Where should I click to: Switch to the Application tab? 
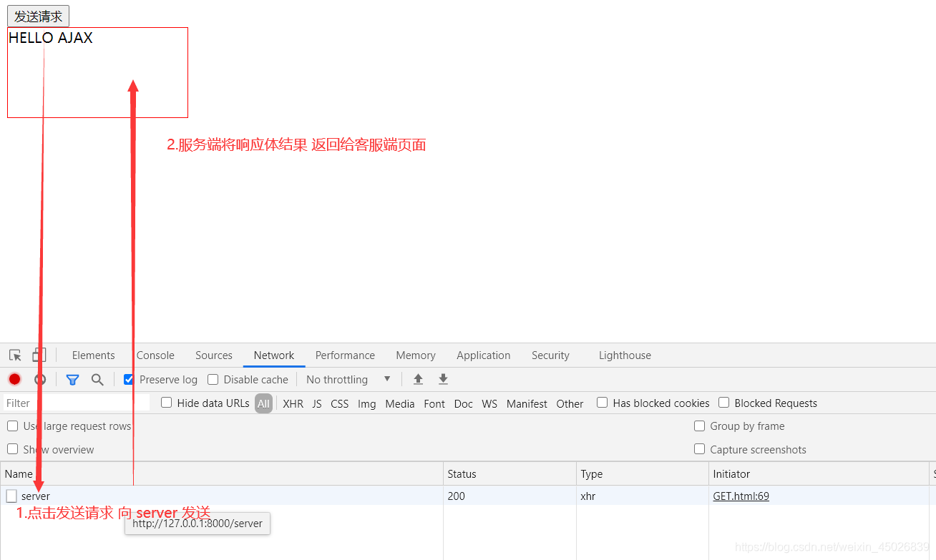pyautogui.click(x=483, y=355)
